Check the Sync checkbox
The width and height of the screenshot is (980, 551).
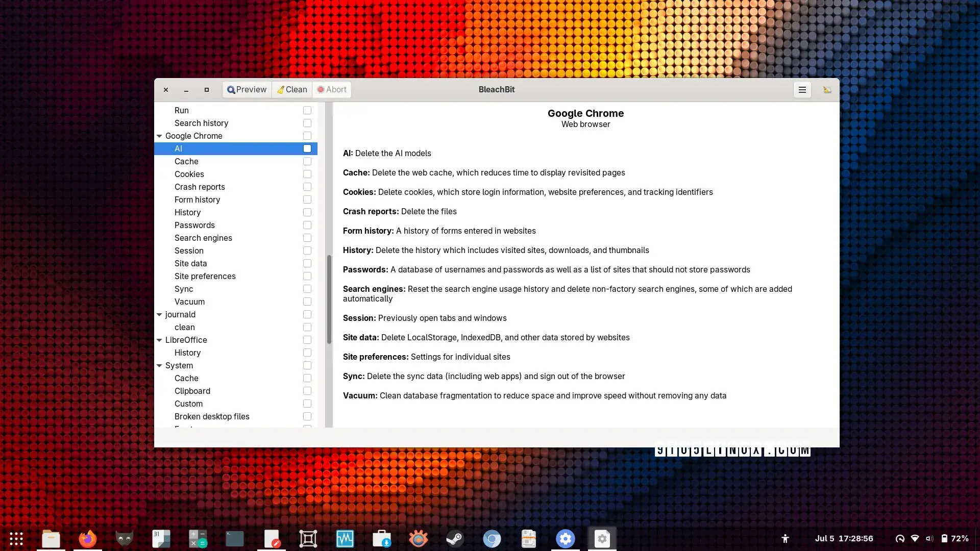tap(307, 289)
